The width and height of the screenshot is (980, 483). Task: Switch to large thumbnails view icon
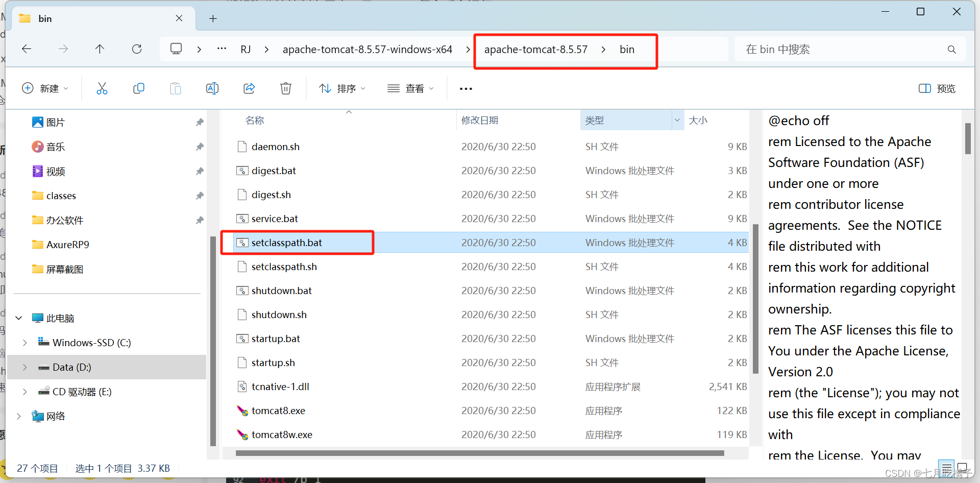[963, 468]
